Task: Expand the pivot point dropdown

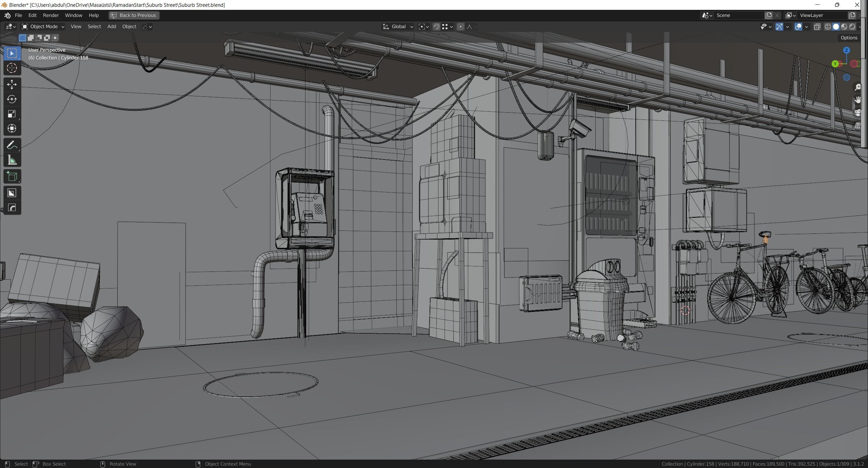Action: [423, 26]
